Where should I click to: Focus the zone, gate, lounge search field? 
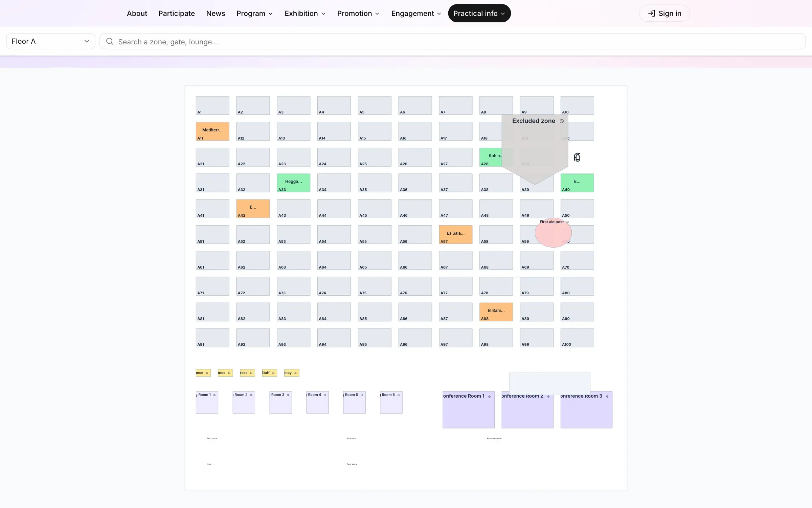tap(452, 41)
